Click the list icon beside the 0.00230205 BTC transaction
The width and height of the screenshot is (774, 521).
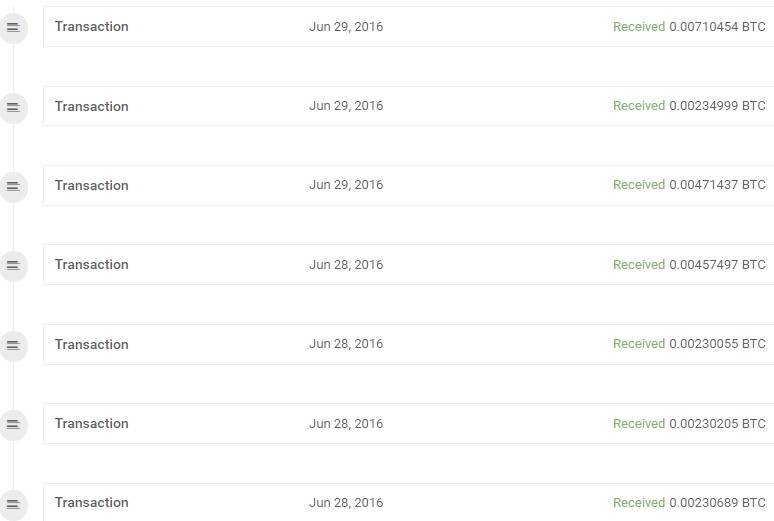(x=13, y=425)
